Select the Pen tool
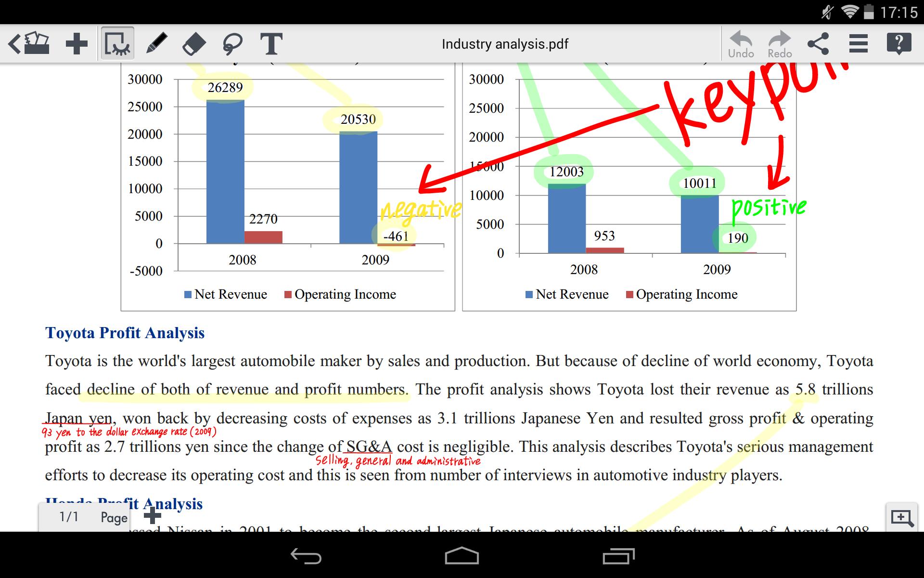The width and height of the screenshot is (924, 578). coord(156,44)
